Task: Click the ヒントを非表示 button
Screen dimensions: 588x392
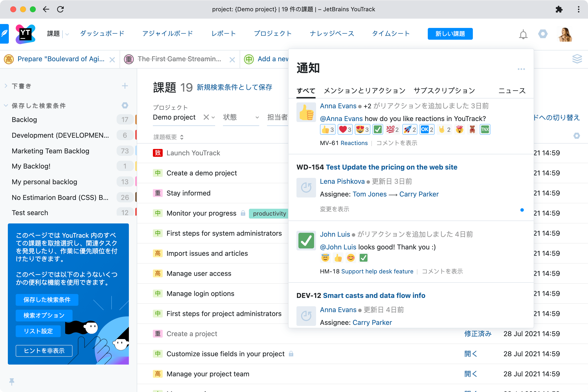Action: pyautogui.click(x=44, y=351)
